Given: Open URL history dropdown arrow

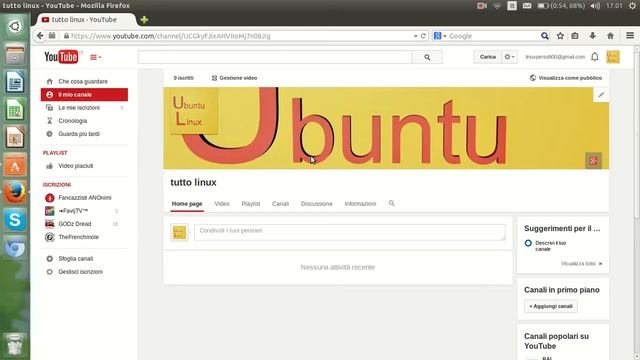Looking at the screenshot, I should [x=416, y=36].
